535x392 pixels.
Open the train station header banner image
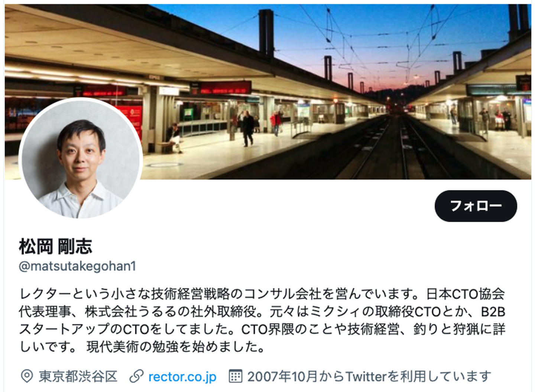267,92
